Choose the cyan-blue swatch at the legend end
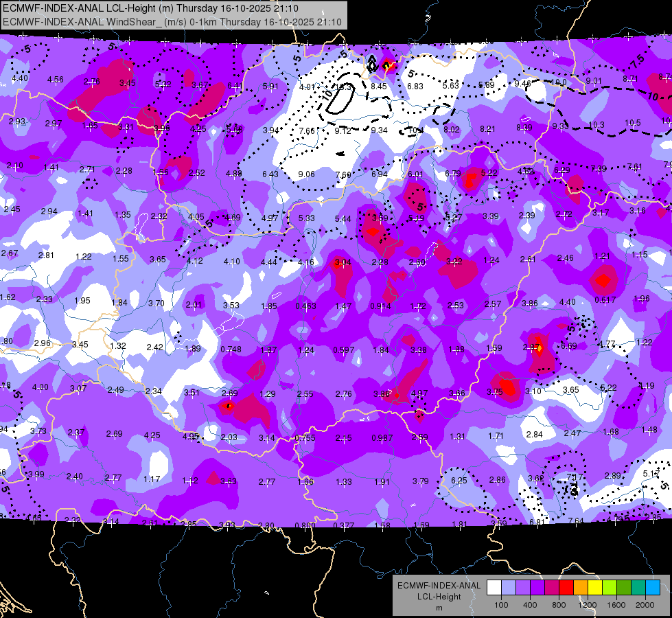The height and width of the screenshot is (618, 672). [653, 588]
